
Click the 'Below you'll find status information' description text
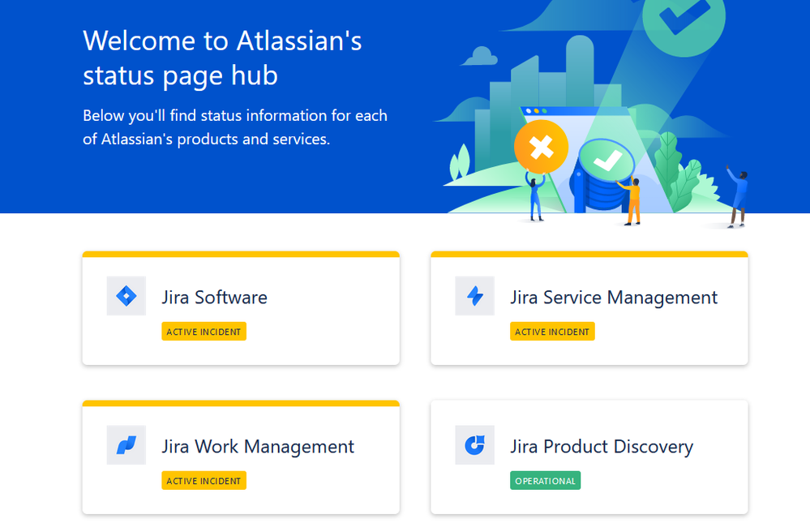235,127
